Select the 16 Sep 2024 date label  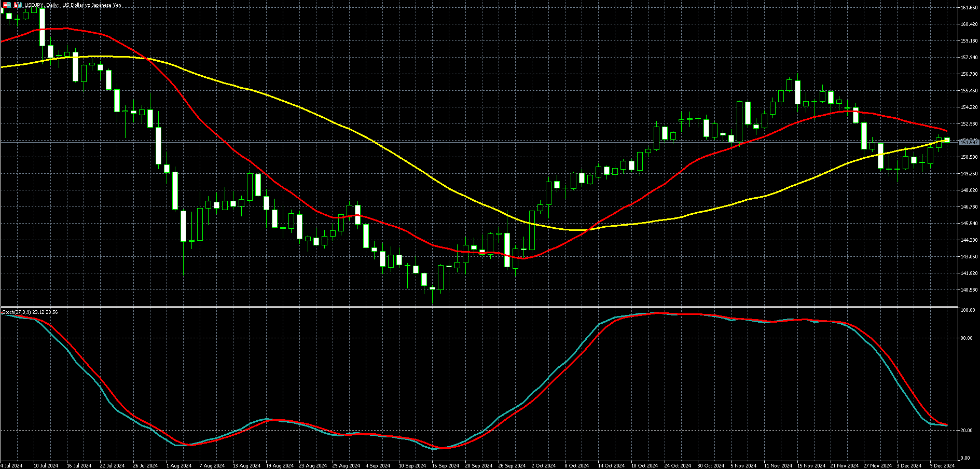tap(446, 465)
